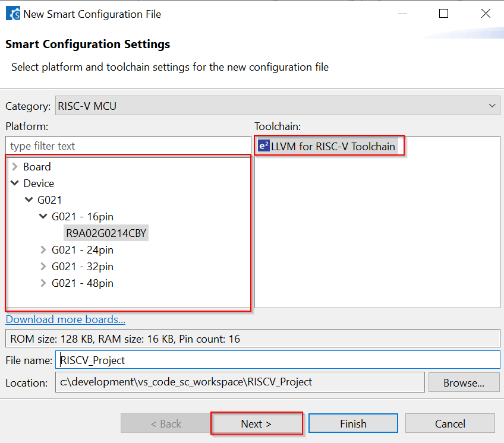Viewport: 504px width, 443px height.
Task: Collapse the G021 tree node
Action: point(29,200)
